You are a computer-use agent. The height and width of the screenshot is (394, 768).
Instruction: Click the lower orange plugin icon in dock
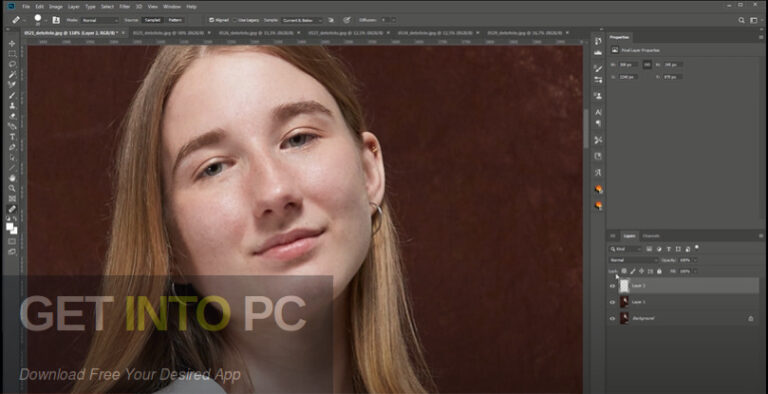[x=598, y=205]
